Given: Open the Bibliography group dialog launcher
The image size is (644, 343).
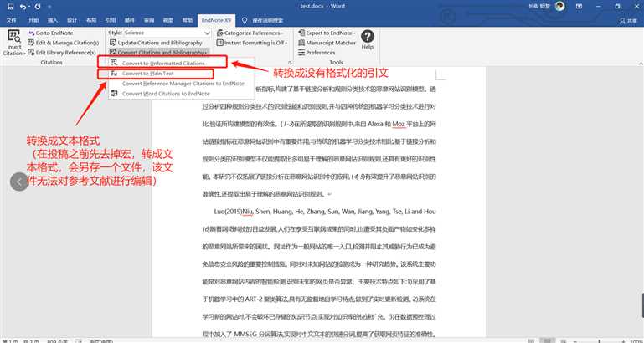Looking at the screenshot, I should click(290, 63).
